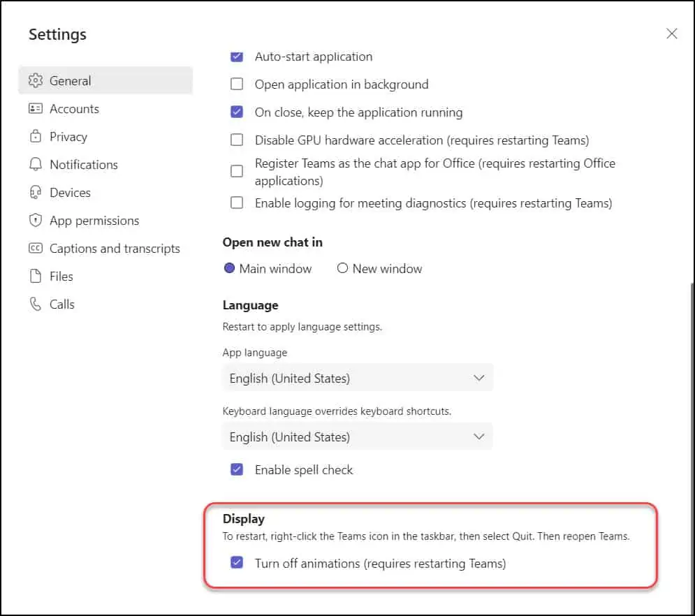
Task: Choose Main window radio option
Action: (229, 268)
